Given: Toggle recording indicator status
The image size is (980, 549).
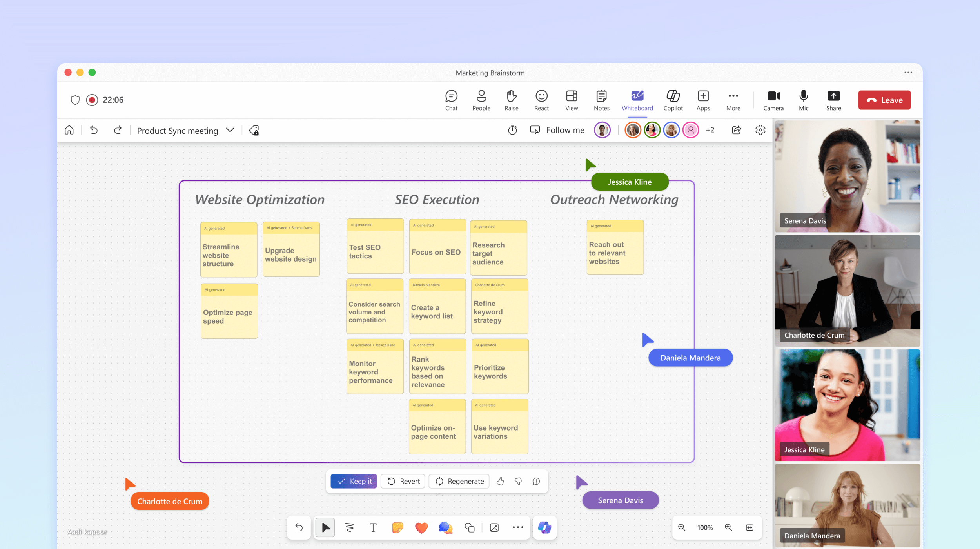Looking at the screenshot, I should point(92,100).
